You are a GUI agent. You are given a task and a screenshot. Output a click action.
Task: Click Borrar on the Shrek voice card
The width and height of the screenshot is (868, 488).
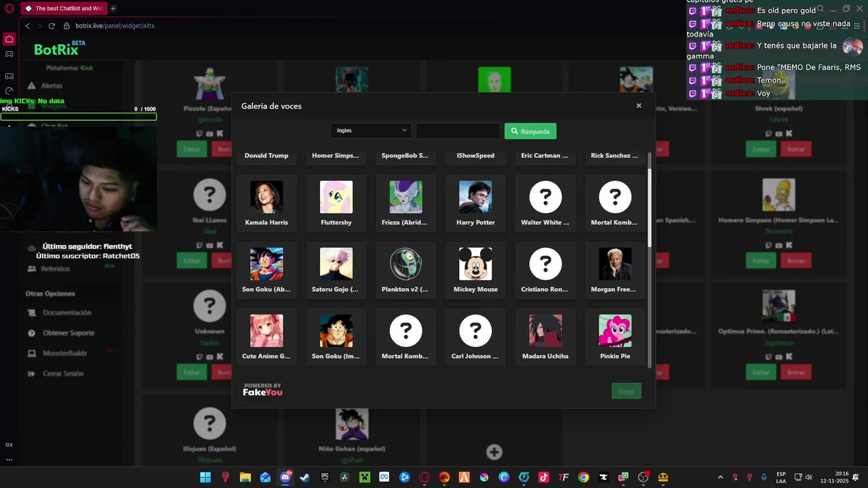coord(796,149)
